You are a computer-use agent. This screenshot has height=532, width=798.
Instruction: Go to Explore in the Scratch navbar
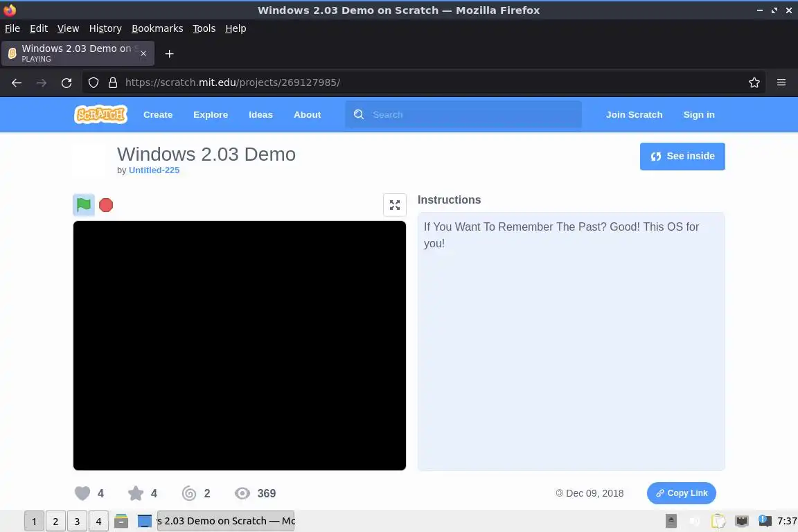pyautogui.click(x=211, y=114)
